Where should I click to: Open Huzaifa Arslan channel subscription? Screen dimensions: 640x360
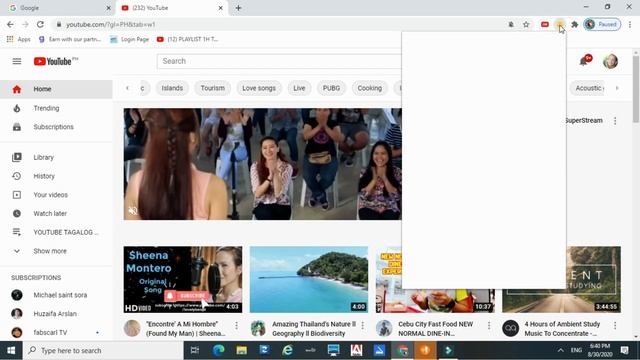click(56, 313)
